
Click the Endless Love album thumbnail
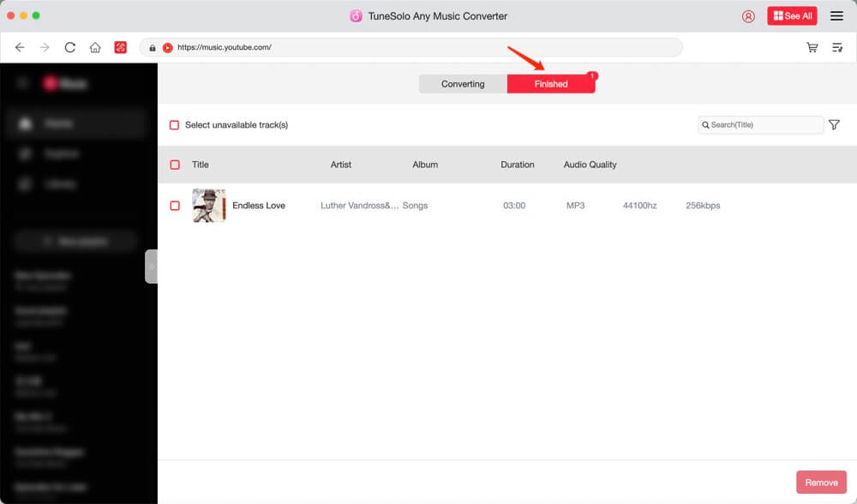[209, 206]
